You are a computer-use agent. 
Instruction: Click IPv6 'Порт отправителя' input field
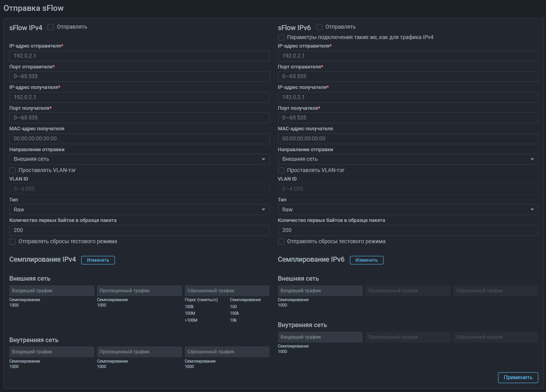tap(408, 77)
